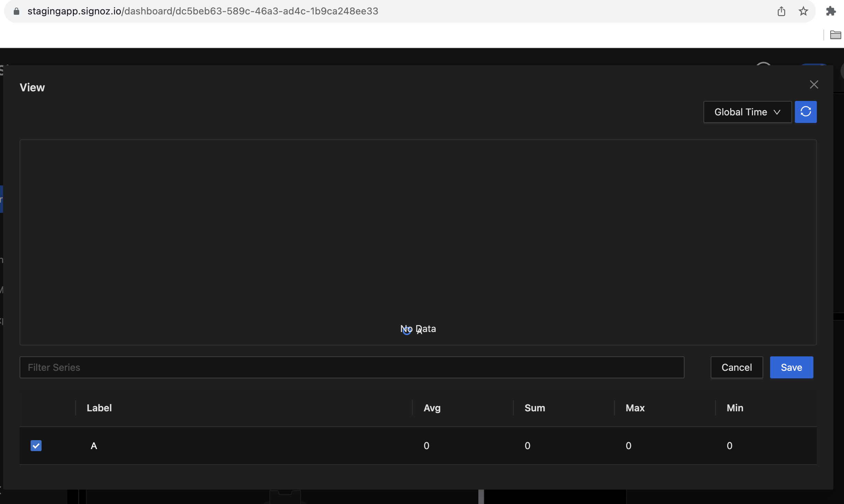
Task: Bookmark the page using the star icon
Action: tap(803, 11)
